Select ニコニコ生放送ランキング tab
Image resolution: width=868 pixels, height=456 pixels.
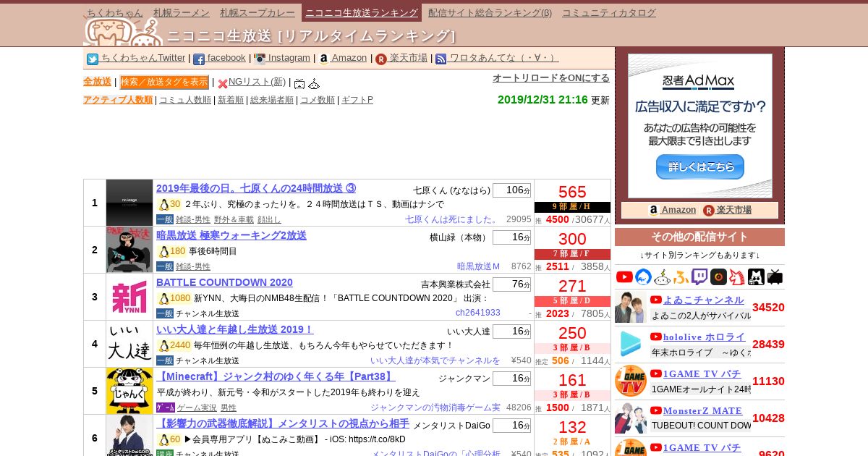362,12
